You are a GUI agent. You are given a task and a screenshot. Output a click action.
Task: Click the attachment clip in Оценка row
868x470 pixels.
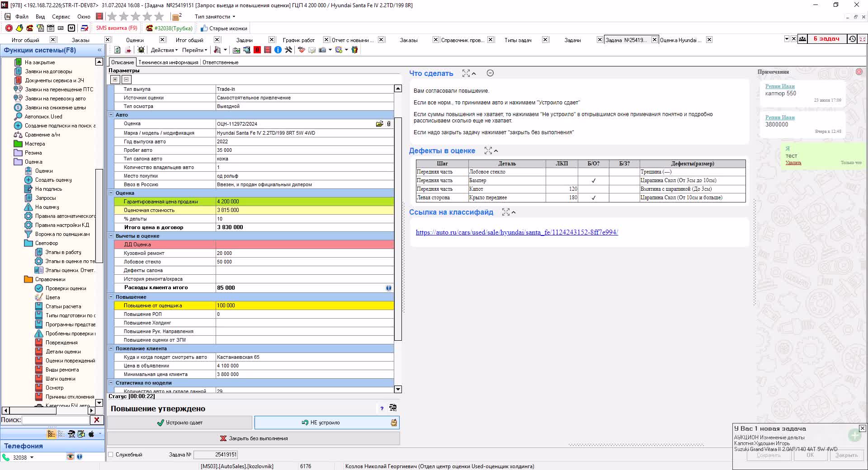click(389, 124)
